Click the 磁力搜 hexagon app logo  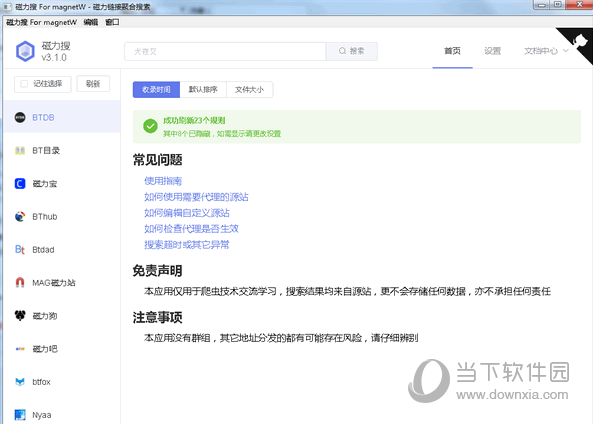[25, 51]
